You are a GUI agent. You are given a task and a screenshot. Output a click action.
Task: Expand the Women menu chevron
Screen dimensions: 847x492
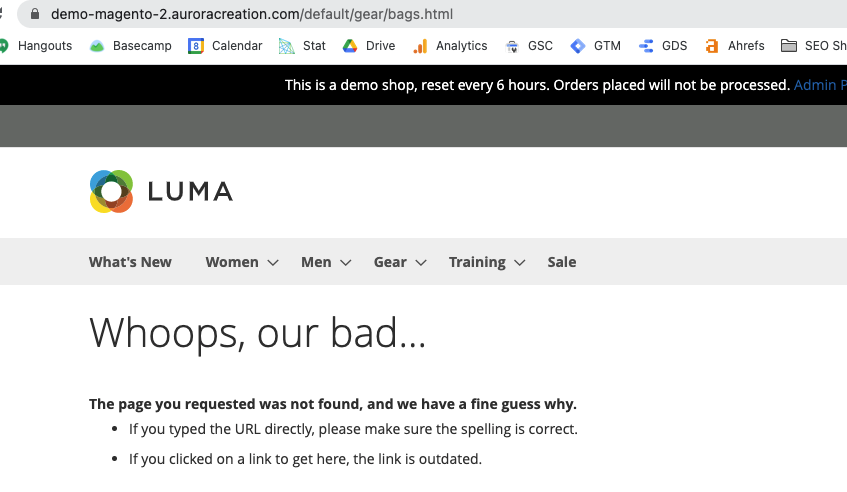coord(273,263)
